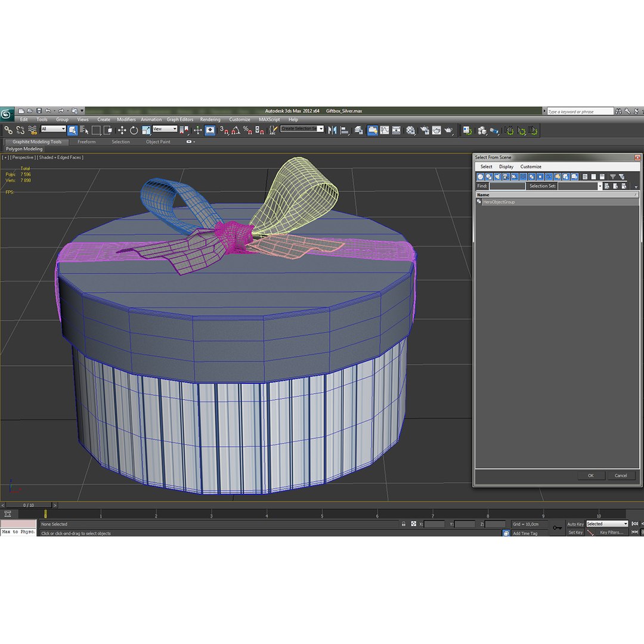Expand the Quick Access toolbar dropdown arrow

pos(82,111)
